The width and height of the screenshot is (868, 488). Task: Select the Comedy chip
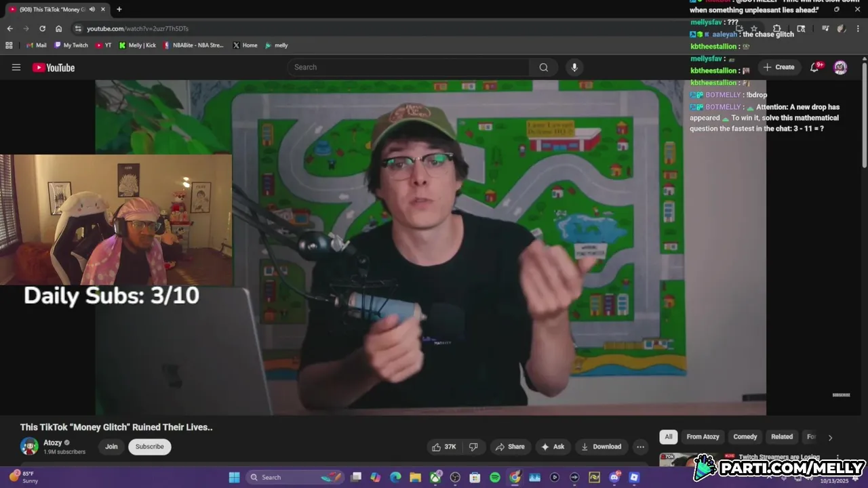tap(745, 436)
